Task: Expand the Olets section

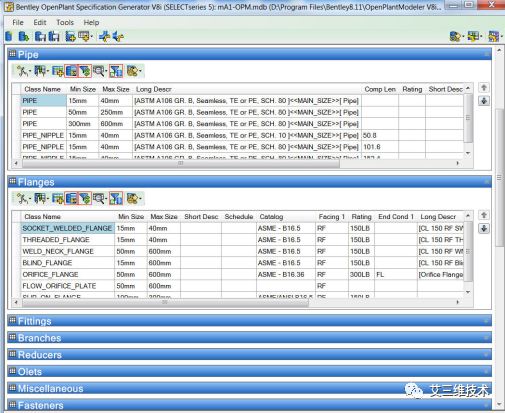Action: [x=486, y=371]
